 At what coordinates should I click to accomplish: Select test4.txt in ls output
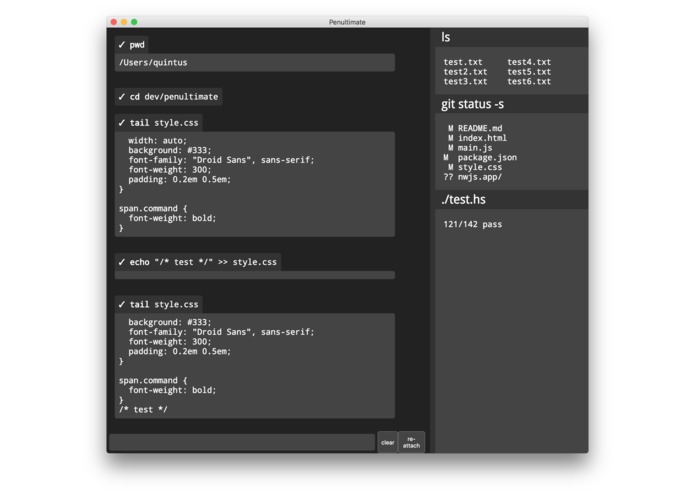tap(529, 62)
